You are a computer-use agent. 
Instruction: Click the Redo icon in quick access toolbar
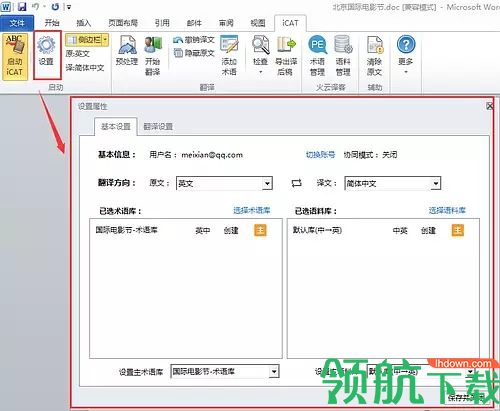coord(55,6)
